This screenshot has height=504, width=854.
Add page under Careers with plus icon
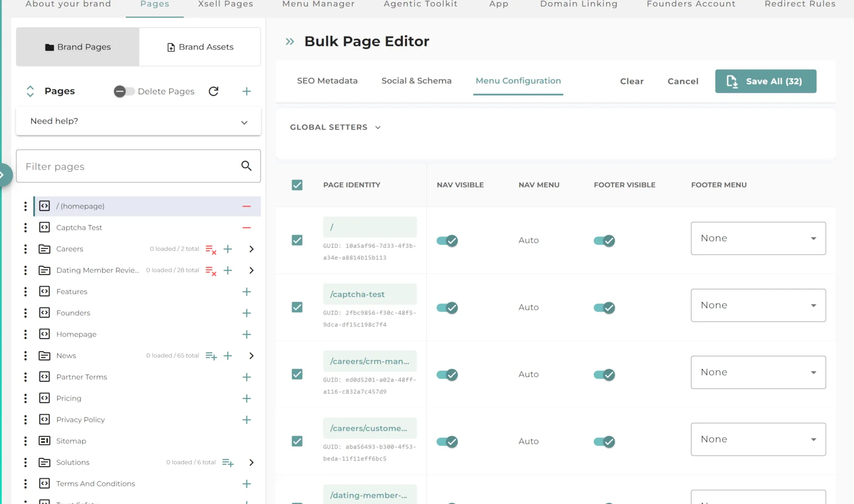pyautogui.click(x=228, y=249)
